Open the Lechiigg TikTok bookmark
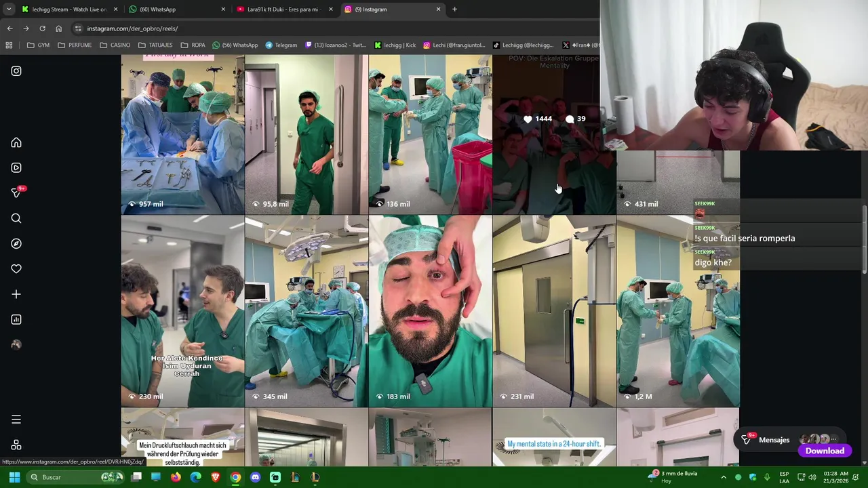 point(524,45)
